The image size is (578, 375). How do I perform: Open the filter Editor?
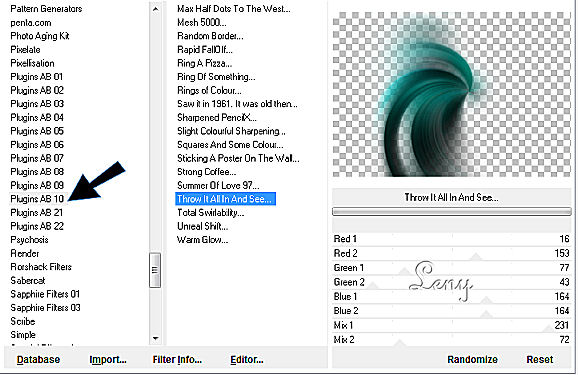click(247, 360)
